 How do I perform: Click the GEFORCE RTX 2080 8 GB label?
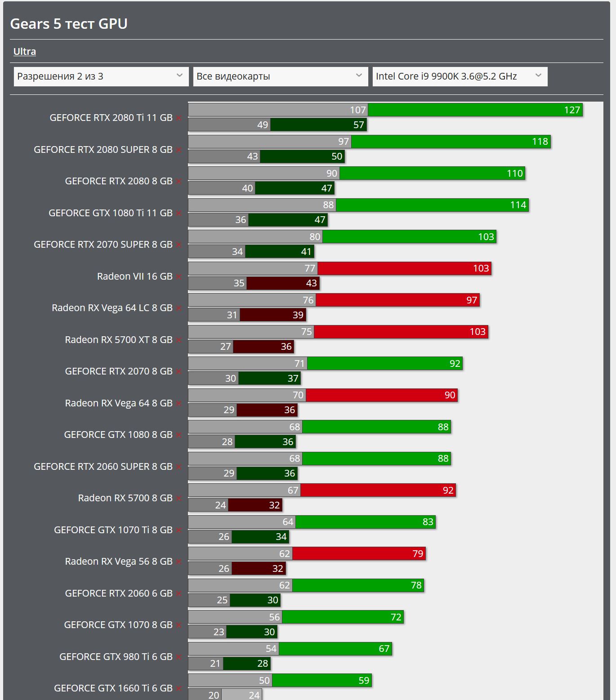click(119, 181)
